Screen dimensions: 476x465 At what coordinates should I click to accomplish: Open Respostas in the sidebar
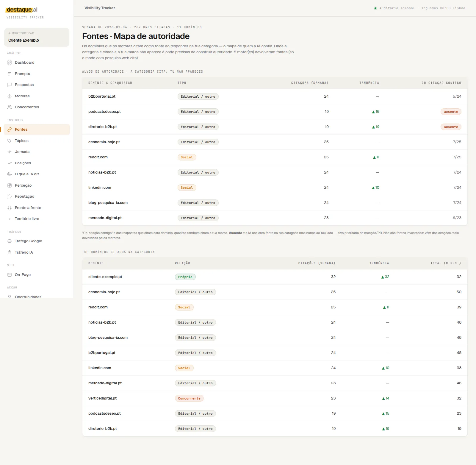coord(37,85)
